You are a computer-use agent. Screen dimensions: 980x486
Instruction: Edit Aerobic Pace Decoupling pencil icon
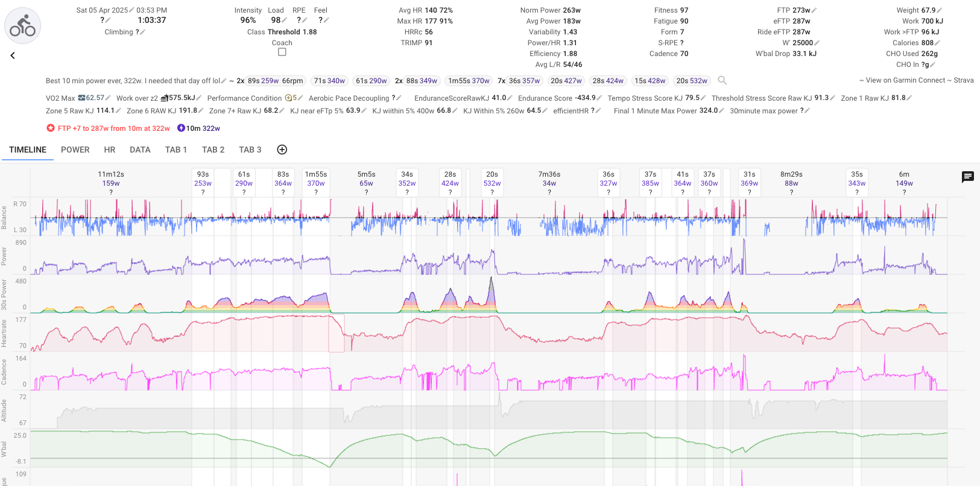(399, 98)
